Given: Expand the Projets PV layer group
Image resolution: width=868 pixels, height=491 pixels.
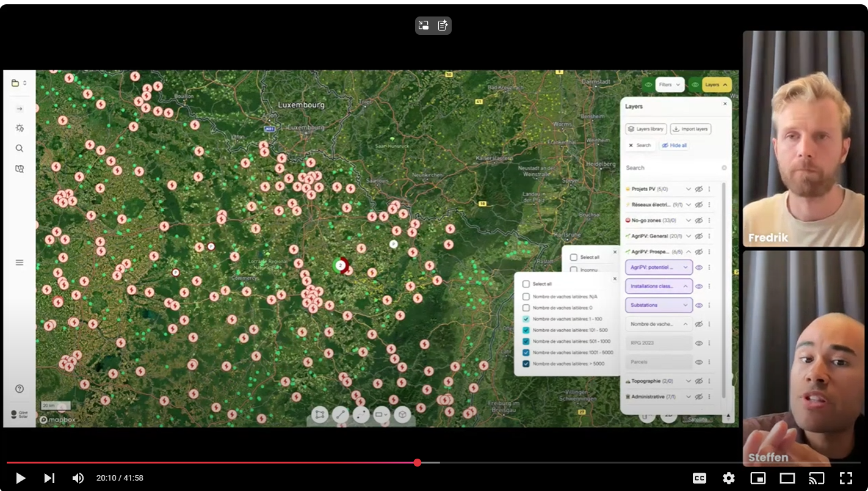Looking at the screenshot, I should (x=689, y=189).
